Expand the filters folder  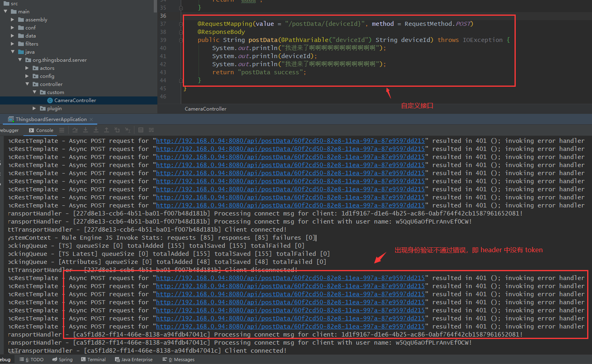click(x=13, y=44)
